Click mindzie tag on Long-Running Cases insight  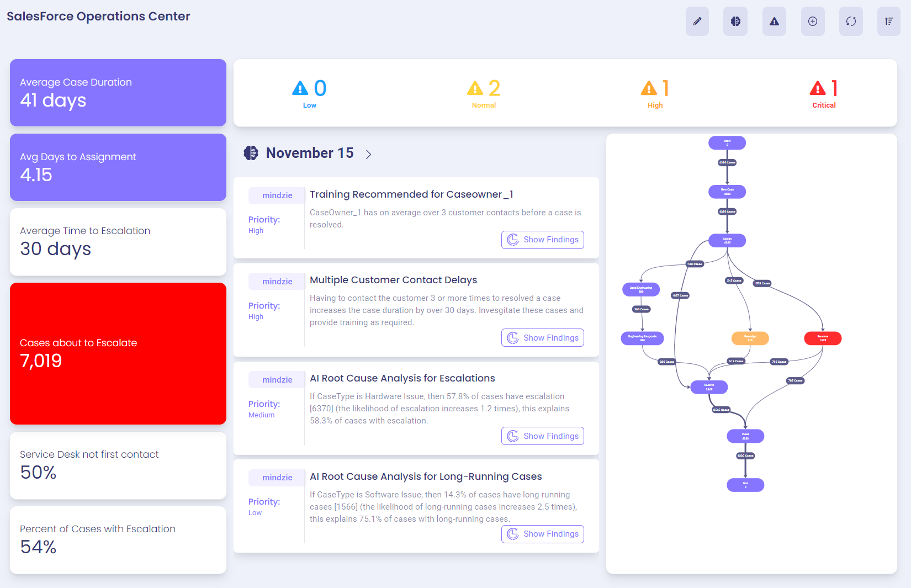tap(277, 478)
